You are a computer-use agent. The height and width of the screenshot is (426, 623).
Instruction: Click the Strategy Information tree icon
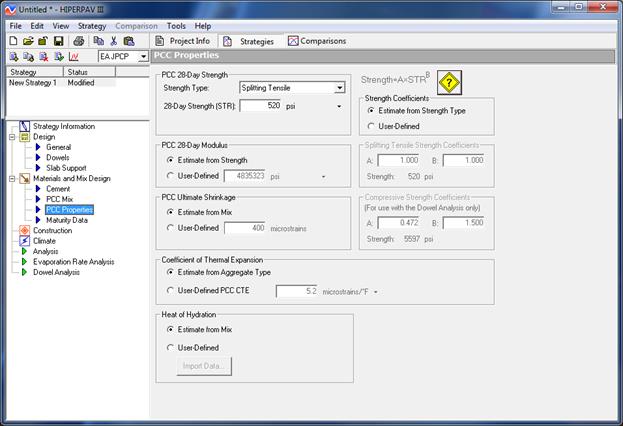(x=25, y=126)
